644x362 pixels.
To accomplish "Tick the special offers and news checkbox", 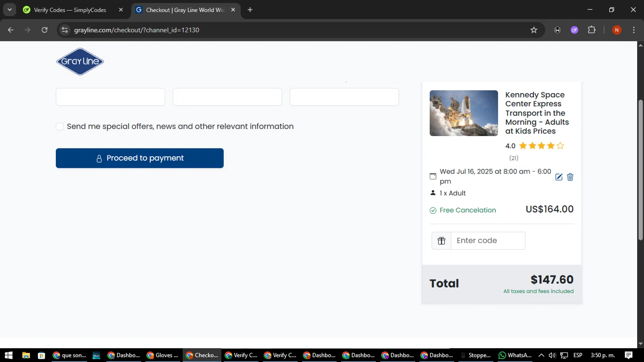I will pos(60,126).
